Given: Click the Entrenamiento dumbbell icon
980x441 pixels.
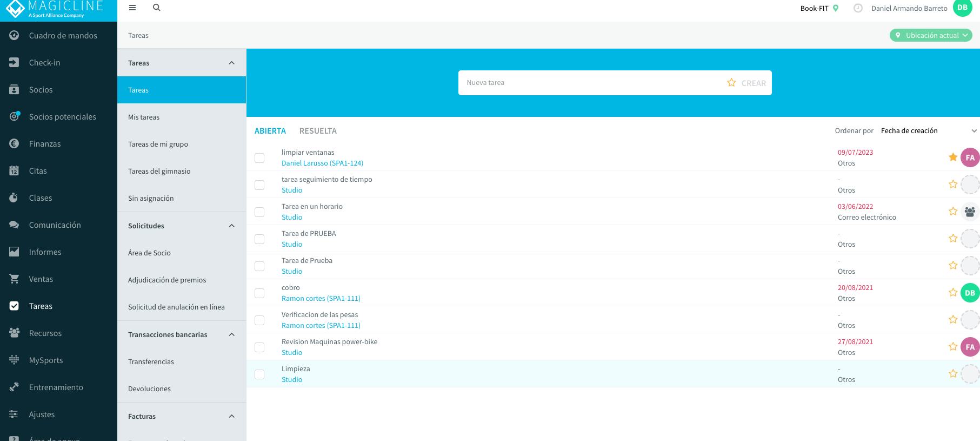Looking at the screenshot, I should [14, 387].
